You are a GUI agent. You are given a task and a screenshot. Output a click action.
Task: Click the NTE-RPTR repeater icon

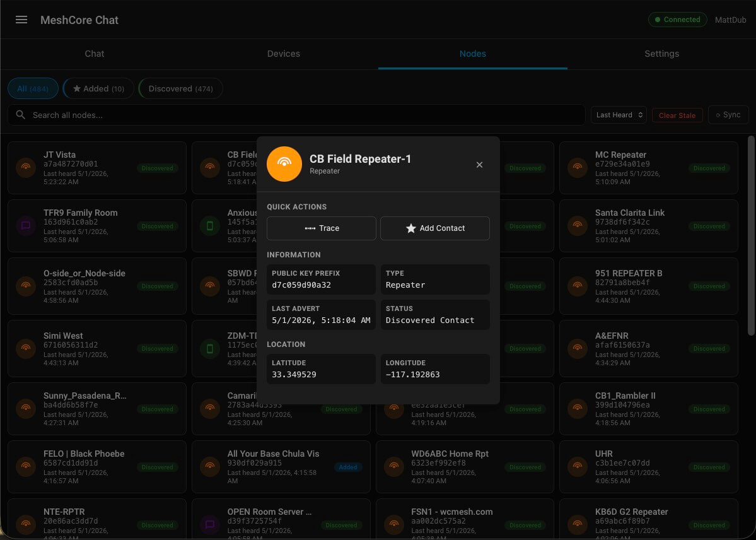26,525
